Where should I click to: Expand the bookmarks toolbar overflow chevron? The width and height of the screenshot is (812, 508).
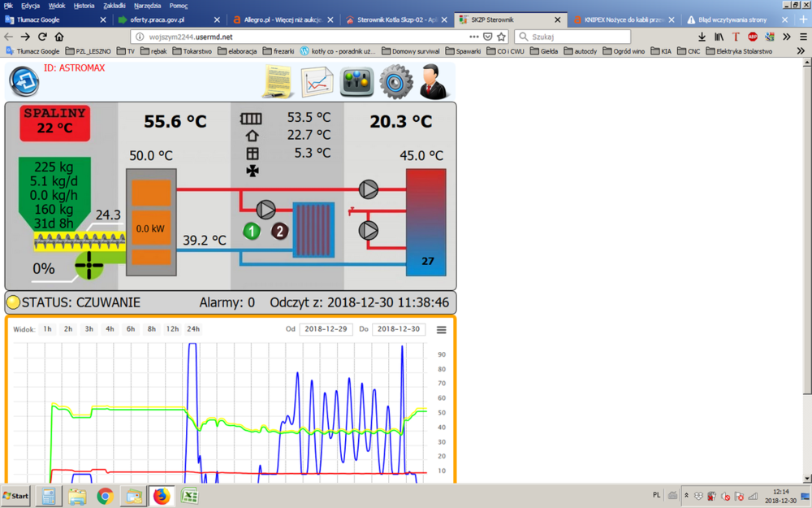pos(800,51)
